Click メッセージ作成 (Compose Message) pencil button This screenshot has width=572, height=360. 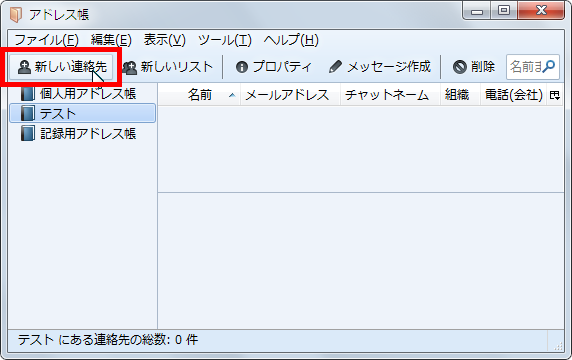click(380, 67)
